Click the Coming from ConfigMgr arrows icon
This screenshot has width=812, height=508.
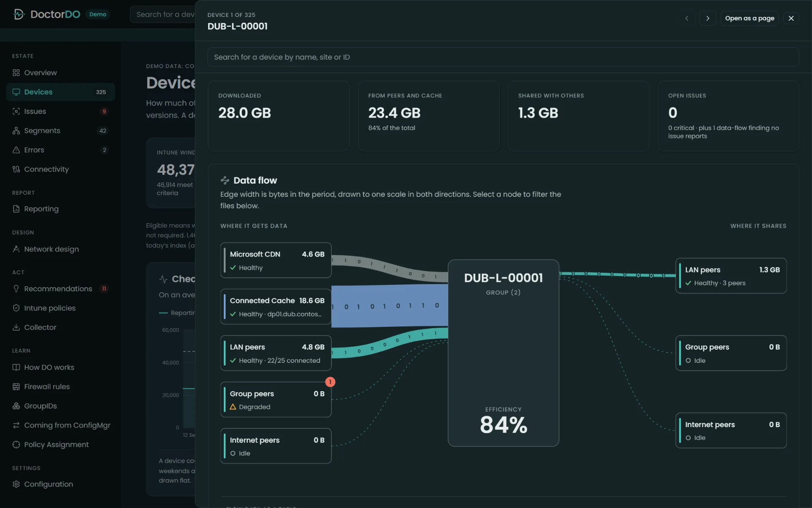[x=16, y=425]
